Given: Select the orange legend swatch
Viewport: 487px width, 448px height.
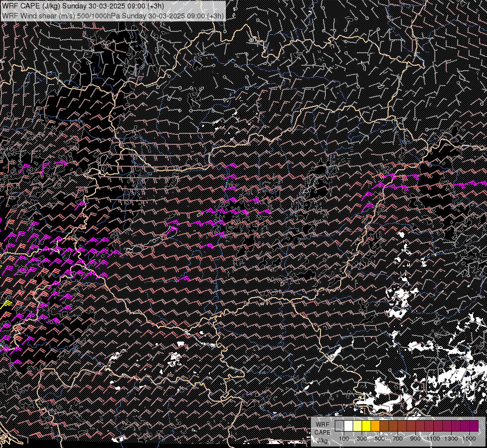Looking at the screenshot, I should [x=375, y=426].
